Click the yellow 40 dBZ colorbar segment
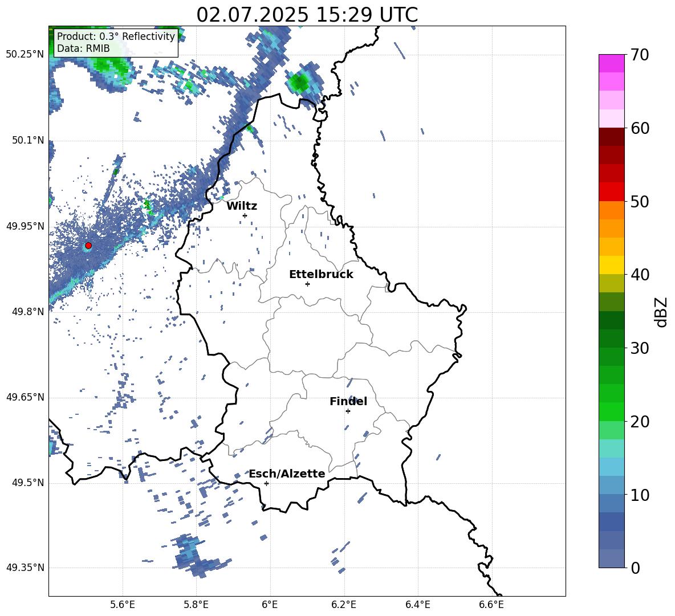The width and height of the screenshot is (675, 616). 611,265
